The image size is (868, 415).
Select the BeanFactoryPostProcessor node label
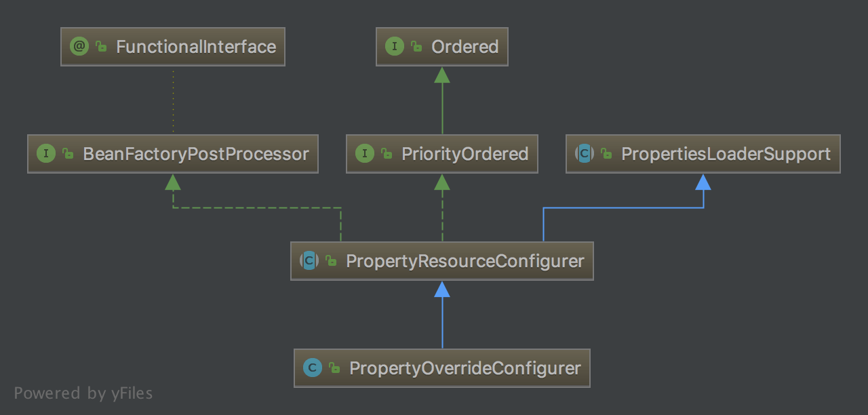[x=195, y=154]
